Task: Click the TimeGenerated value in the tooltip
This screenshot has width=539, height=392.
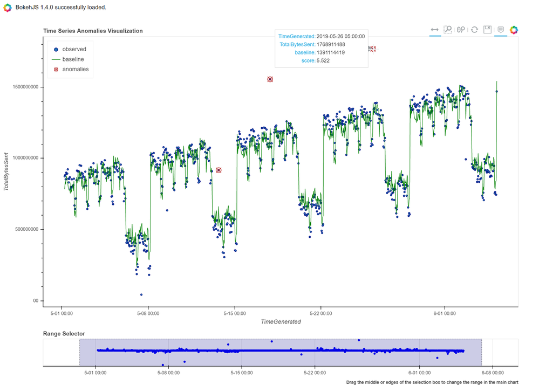Action: coord(340,37)
